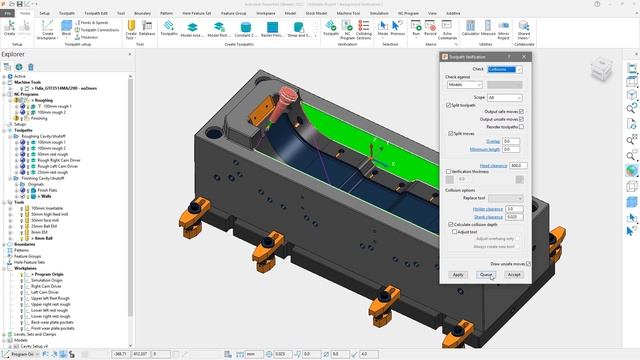This screenshot has height=360, width=640.
Task: Collapse the Workplanes tree node
Action: [x=4, y=269]
